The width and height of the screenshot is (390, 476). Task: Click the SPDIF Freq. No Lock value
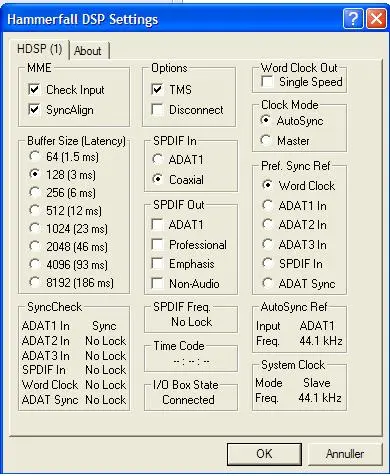pyautogui.click(x=191, y=322)
